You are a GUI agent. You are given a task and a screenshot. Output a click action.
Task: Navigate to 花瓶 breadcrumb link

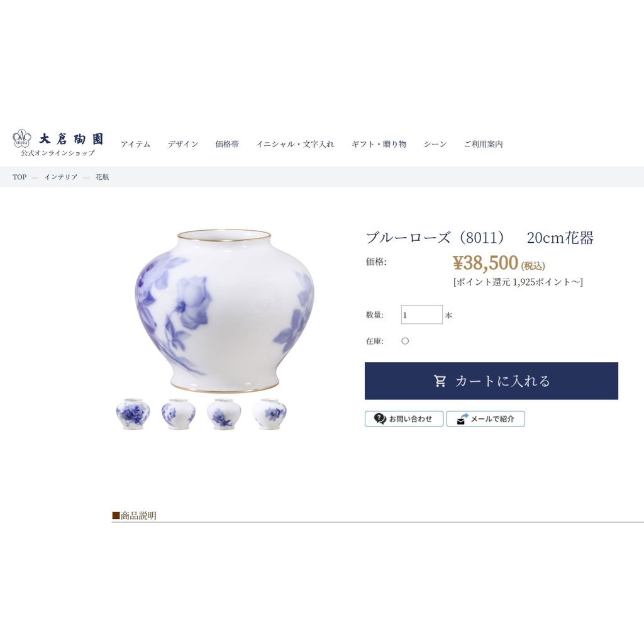[103, 177]
